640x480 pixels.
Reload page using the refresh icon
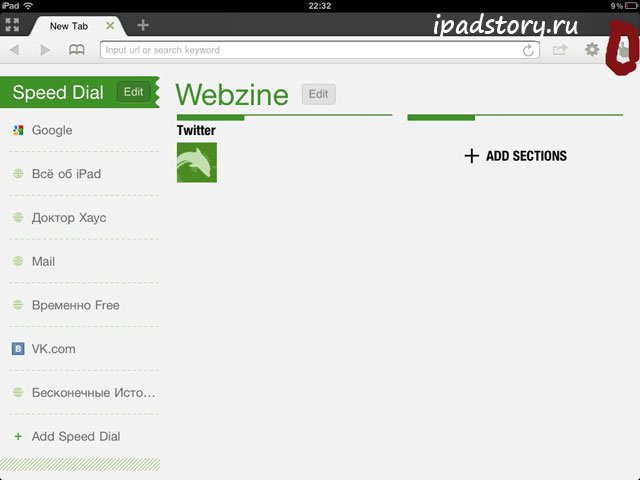528,50
